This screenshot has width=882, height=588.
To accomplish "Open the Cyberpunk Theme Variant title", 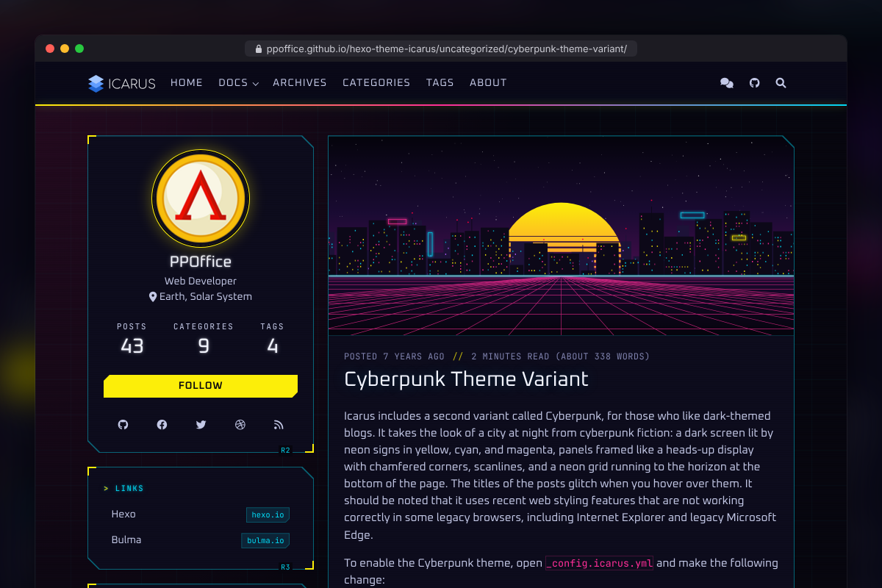I will point(467,379).
